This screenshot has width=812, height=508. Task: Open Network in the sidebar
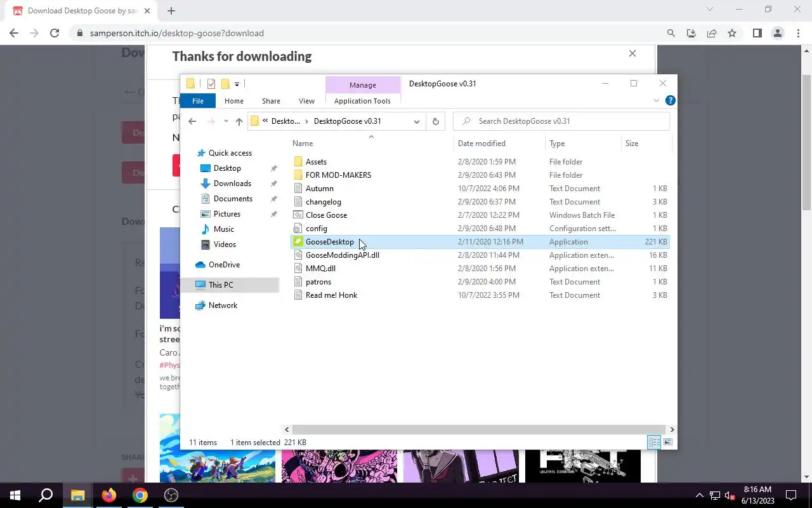(223, 305)
